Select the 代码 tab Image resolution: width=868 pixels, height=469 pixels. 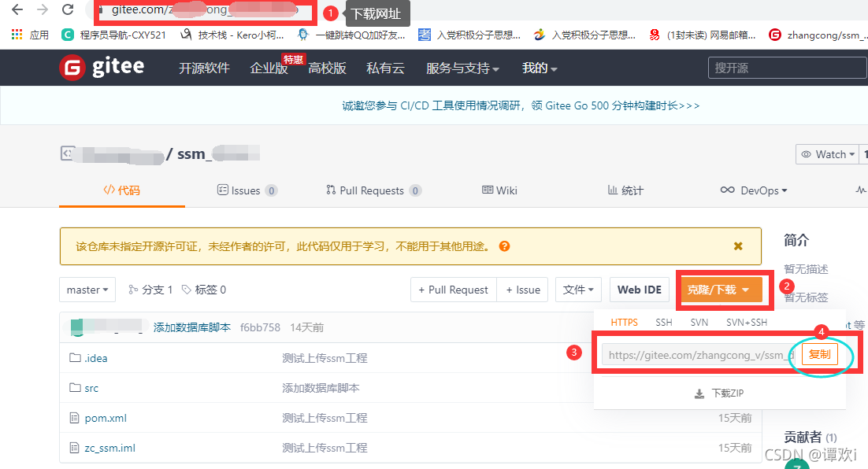pos(122,190)
